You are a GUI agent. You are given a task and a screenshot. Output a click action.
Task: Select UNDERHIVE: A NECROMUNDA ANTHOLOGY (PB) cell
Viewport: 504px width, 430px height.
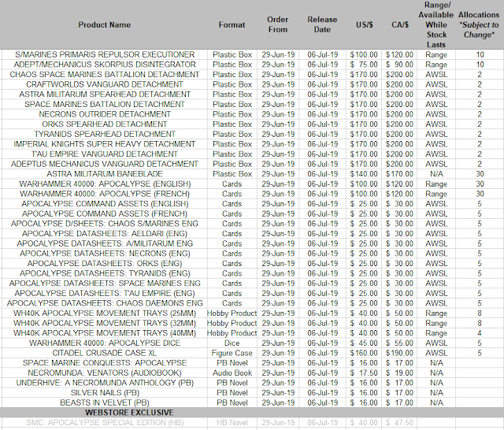tap(105, 383)
